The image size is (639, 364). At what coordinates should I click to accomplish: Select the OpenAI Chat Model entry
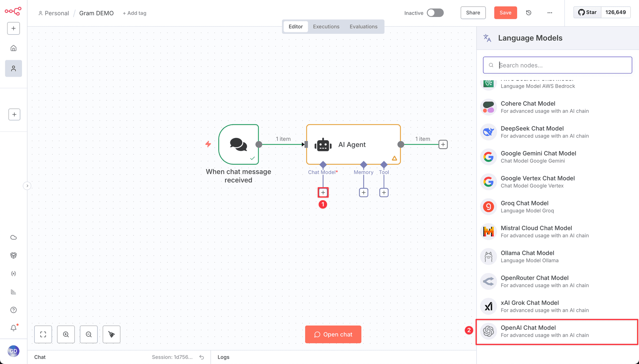click(x=556, y=331)
